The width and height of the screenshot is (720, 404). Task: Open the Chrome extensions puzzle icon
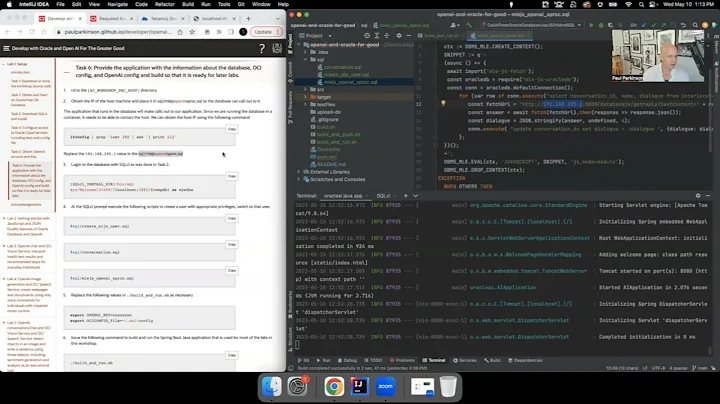click(x=219, y=32)
